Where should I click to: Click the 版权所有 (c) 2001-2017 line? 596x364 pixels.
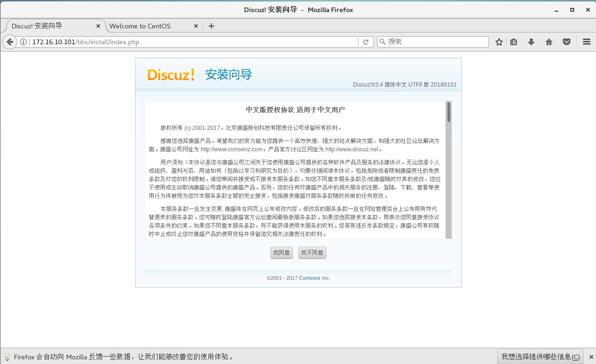[x=252, y=128]
